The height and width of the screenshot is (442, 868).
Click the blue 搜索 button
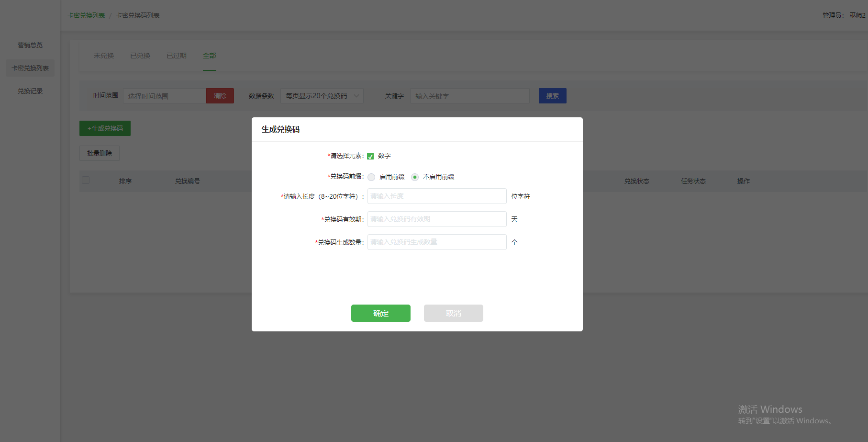pos(552,96)
